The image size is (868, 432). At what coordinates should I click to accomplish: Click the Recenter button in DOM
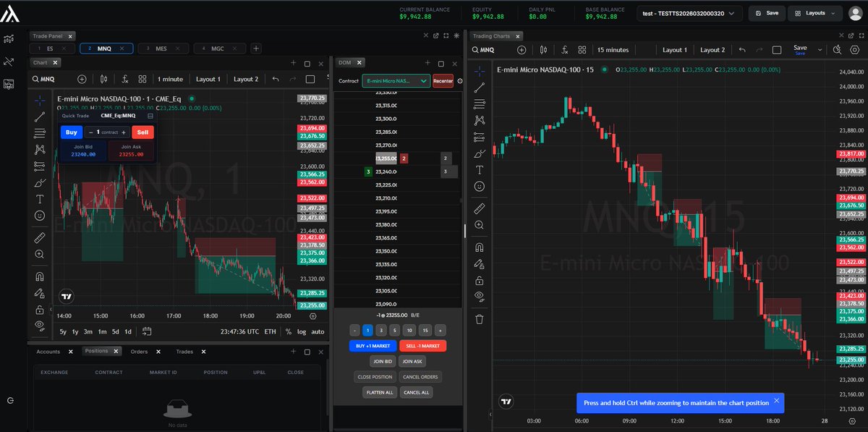point(443,81)
